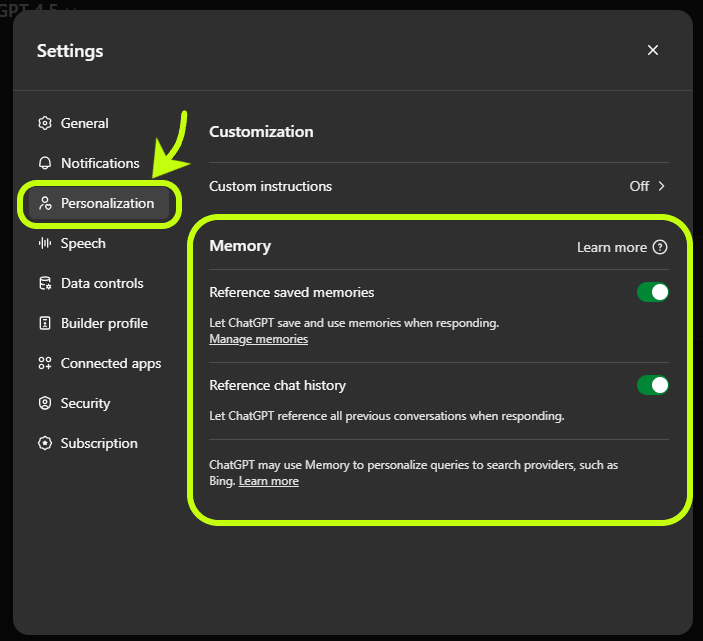Click Learn more beside Memory heading
703x641 pixels.
click(612, 247)
